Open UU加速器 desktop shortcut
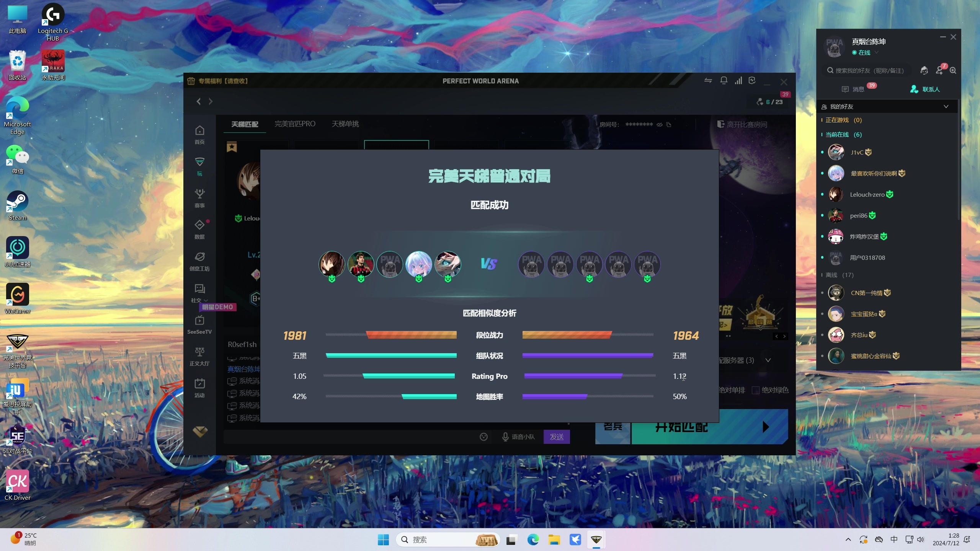 (x=17, y=252)
